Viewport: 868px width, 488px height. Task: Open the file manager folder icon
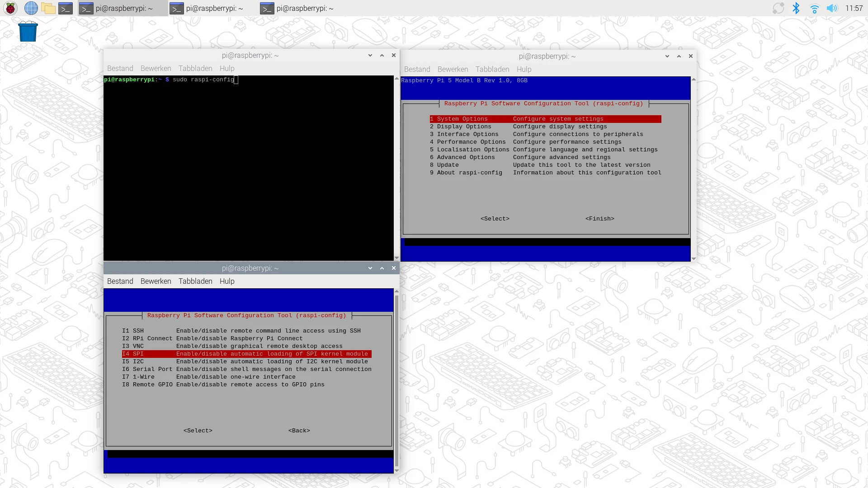coord(48,8)
